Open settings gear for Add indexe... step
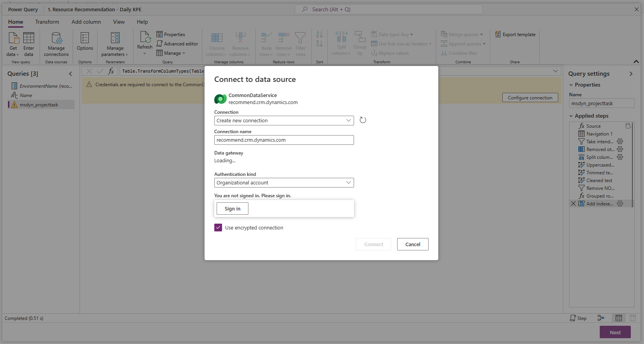The height and width of the screenshot is (344, 644). (x=620, y=203)
